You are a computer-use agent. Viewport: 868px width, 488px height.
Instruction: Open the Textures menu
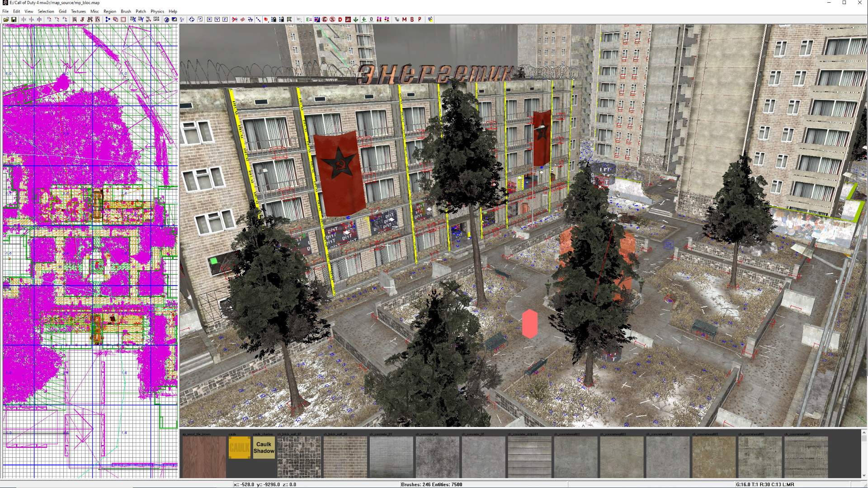[x=78, y=11]
